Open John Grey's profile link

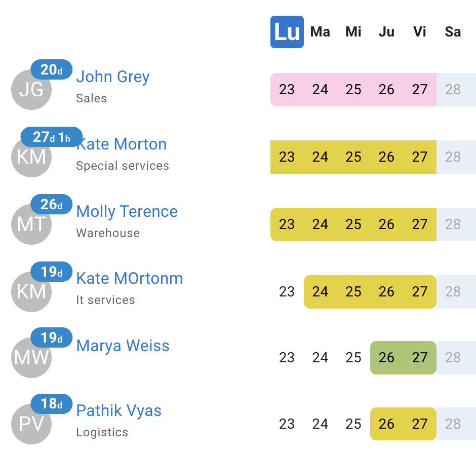pos(113,77)
